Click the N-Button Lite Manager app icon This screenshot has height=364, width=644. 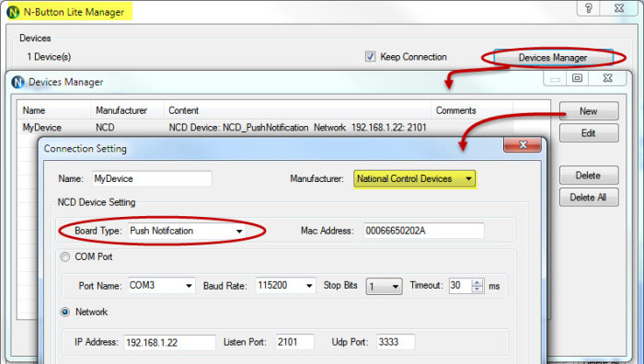(x=14, y=12)
